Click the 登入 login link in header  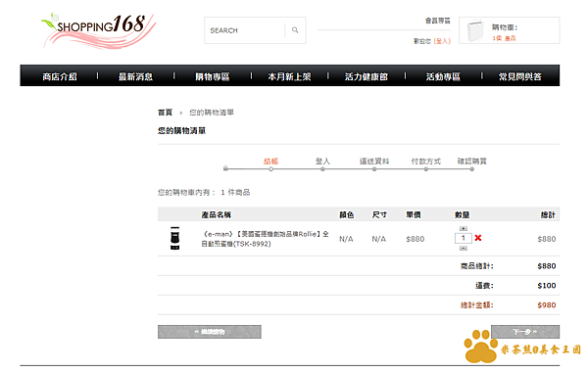coord(442,41)
